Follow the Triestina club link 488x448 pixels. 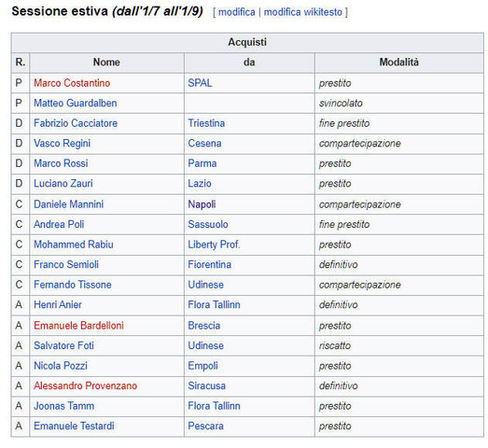point(206,123)
